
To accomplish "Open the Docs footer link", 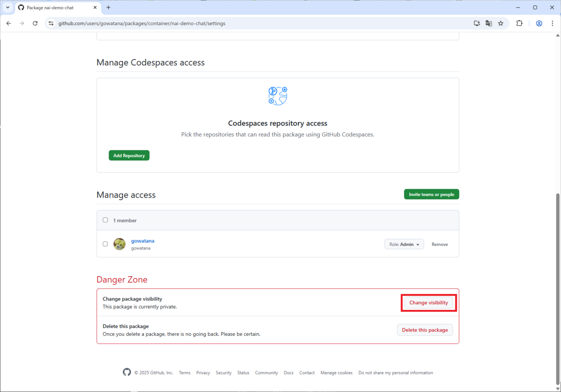I will tap(288, 373).
